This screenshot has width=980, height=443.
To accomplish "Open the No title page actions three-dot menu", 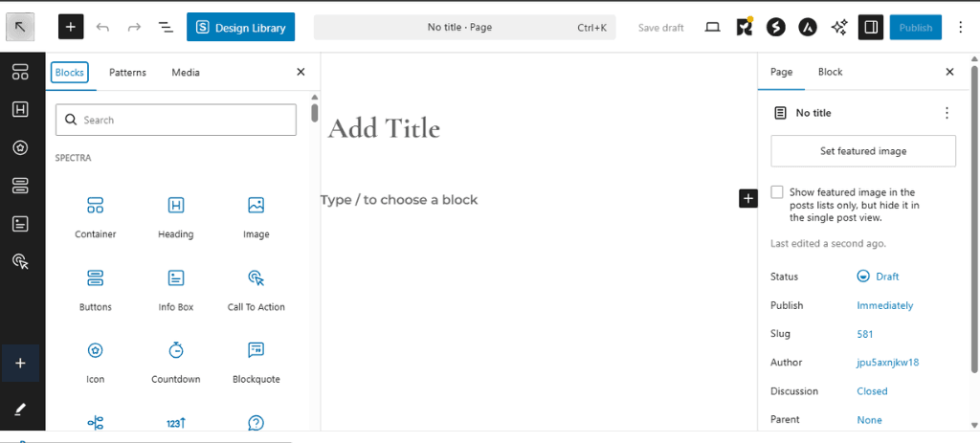I will (x=947, y=113).
